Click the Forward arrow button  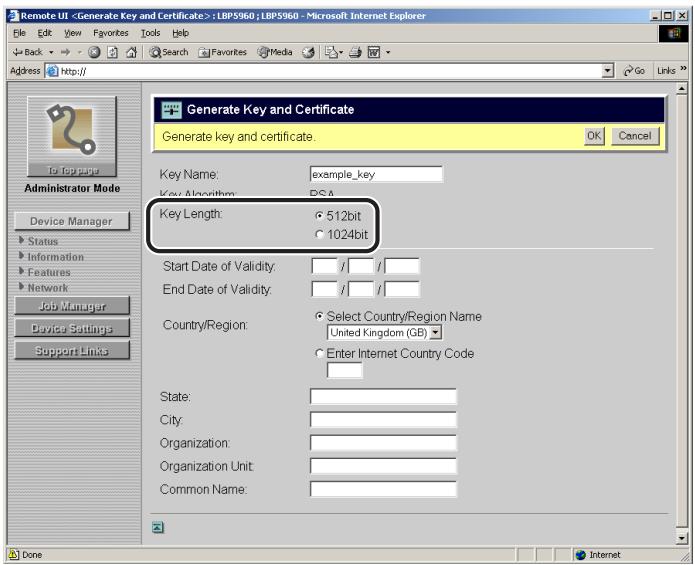pos(66,52)
